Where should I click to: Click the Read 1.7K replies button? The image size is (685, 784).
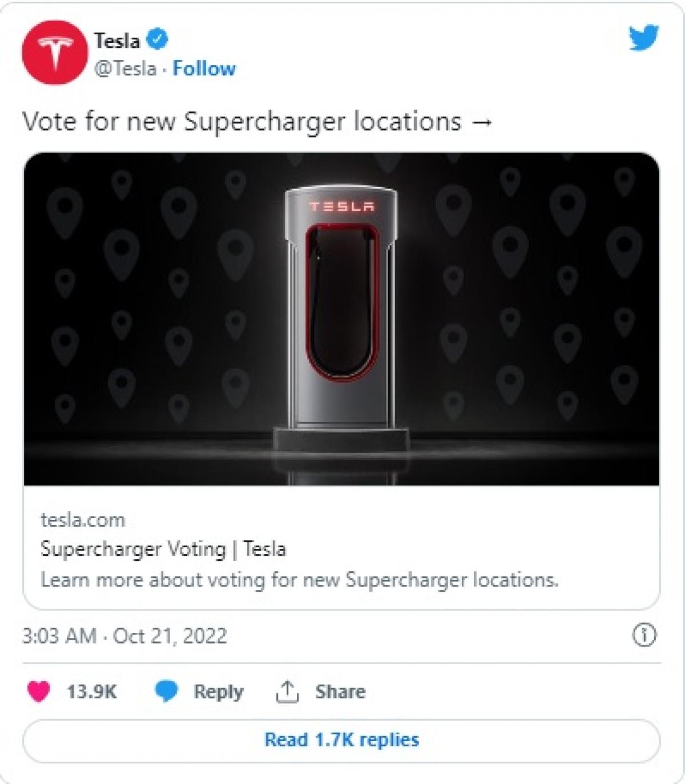click(341, 740)
